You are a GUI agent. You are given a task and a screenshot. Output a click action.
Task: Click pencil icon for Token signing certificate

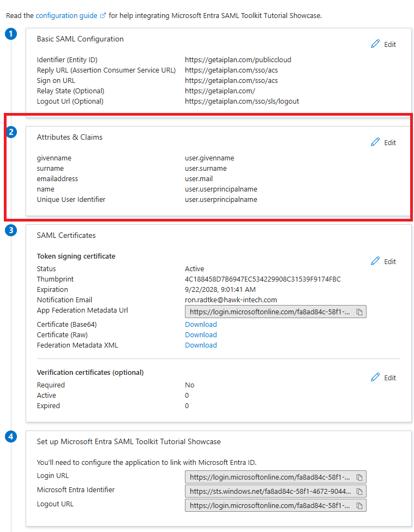click(x=375, y=261)
